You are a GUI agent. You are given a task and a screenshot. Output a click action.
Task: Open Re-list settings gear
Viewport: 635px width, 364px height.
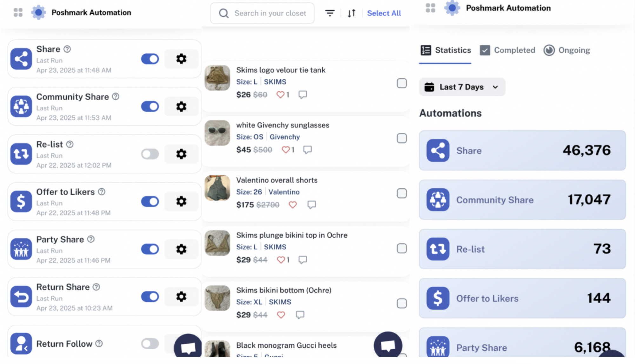tap(181, 154)
